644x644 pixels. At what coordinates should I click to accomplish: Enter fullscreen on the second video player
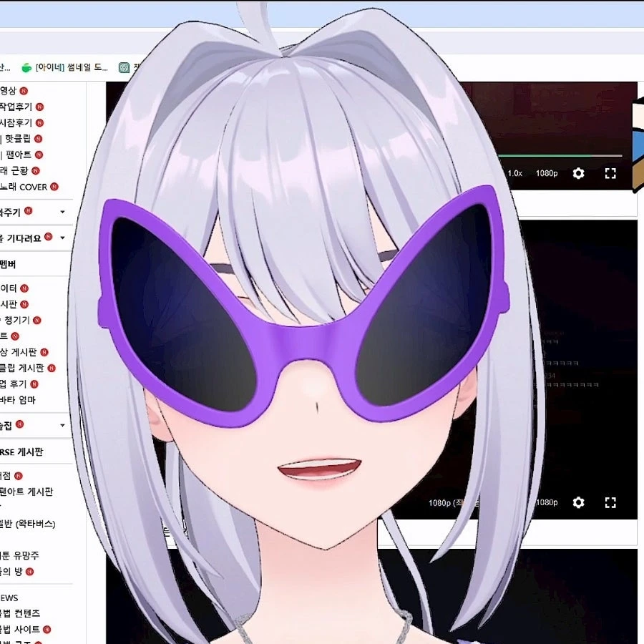pyautogui.click(x=610, y=502)
